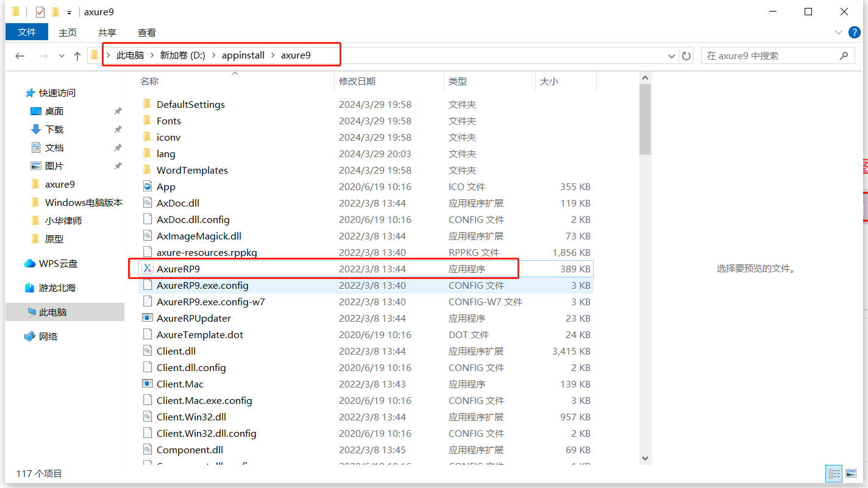The width and height of the screenshot is (868, 488).
Task: Expand the address bar history dropdown
Action: [x=672, y=56]
